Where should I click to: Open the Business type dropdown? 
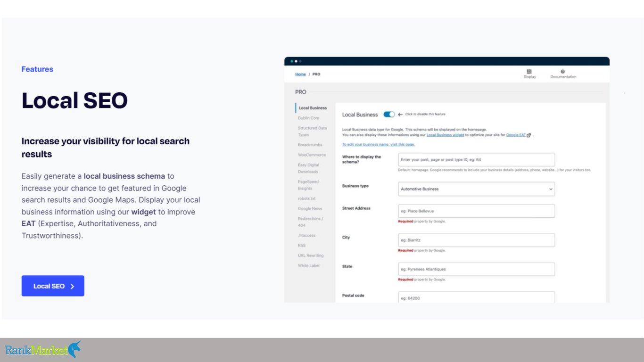coord(476,189)
